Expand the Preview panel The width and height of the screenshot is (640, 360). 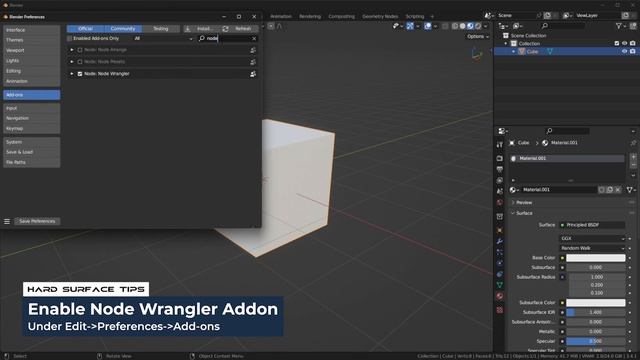[x=513, y=202]
